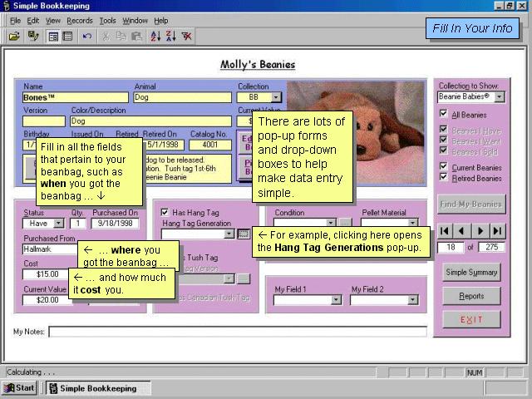Viewport: 532px width, 399px height.
Task: Advance to the next record
Action: click(480, 230)
